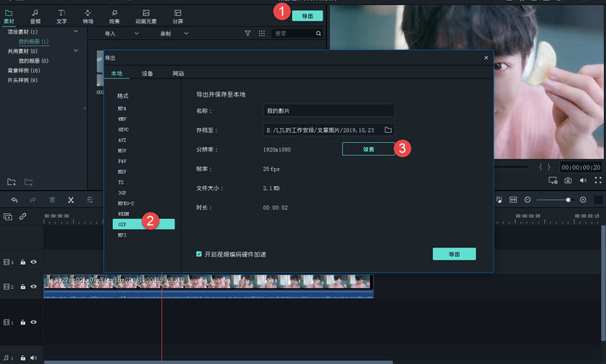Zoom out timeline with minus icon
606x364 pixels.
click(527, 200)
